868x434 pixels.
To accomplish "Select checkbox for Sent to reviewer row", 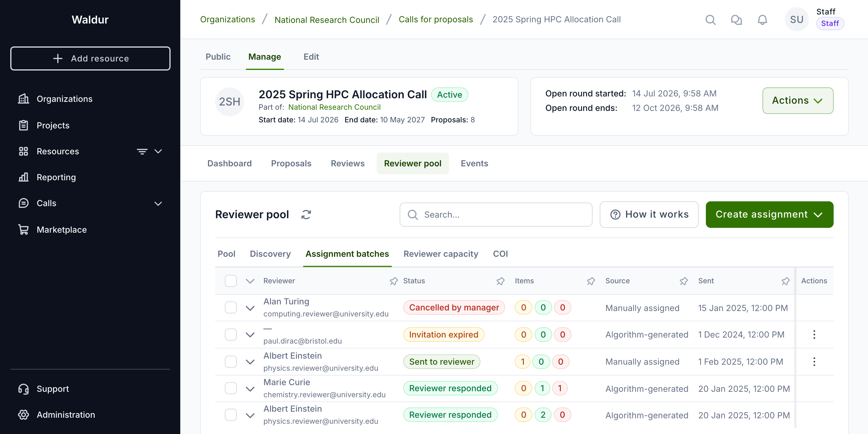I will [x=231, y=362].
